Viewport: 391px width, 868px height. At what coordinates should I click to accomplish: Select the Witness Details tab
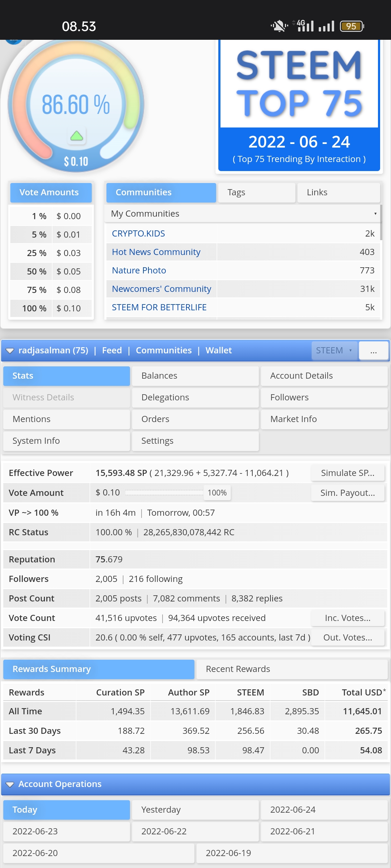[67, 397]
